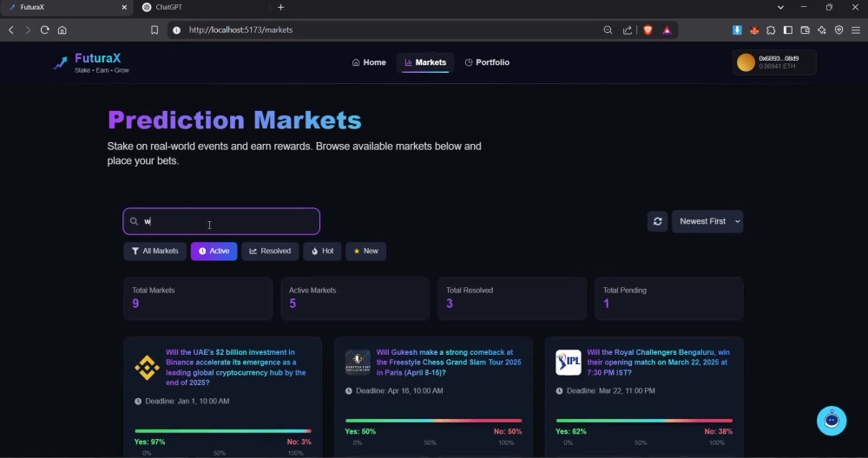Click the 'Prediction Markets' heading
The width and height of the screenshot is (868, 458).
[234, 120]
